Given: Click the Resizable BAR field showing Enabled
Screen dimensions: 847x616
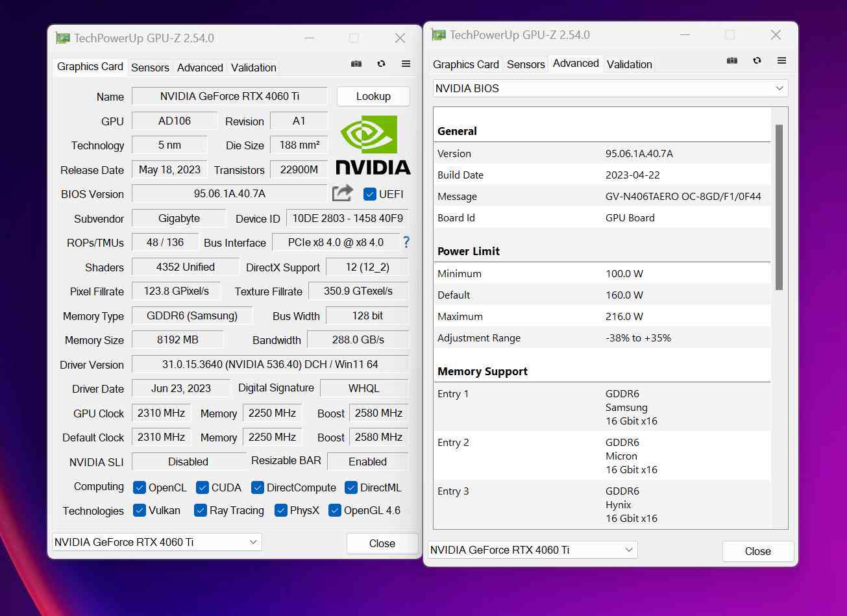Looking at the screenshot, I should coord(368,462).
